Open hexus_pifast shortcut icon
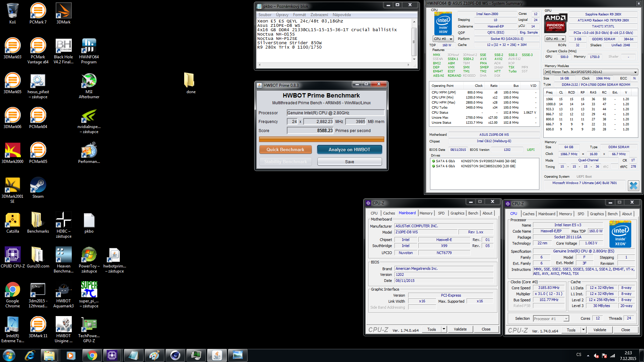 38,86
